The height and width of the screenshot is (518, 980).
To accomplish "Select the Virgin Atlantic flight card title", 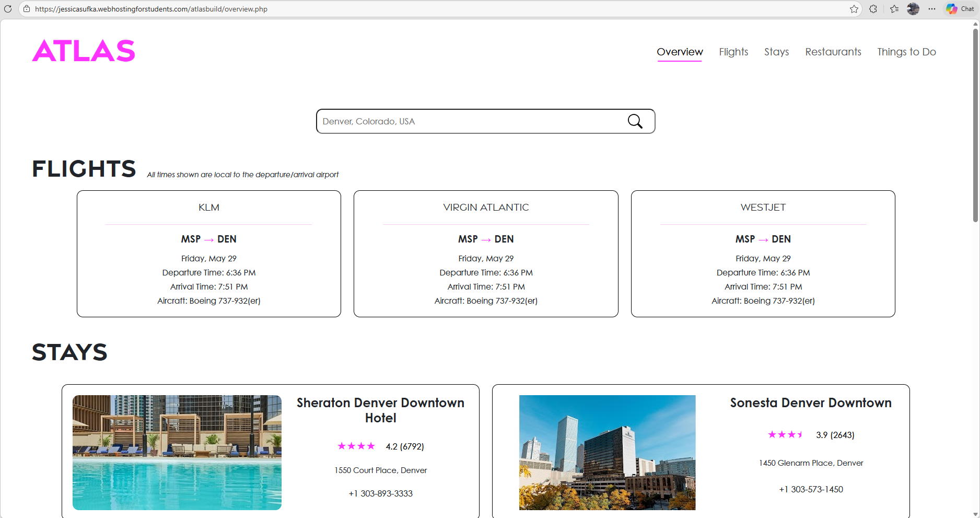I will tap(486, 208).
